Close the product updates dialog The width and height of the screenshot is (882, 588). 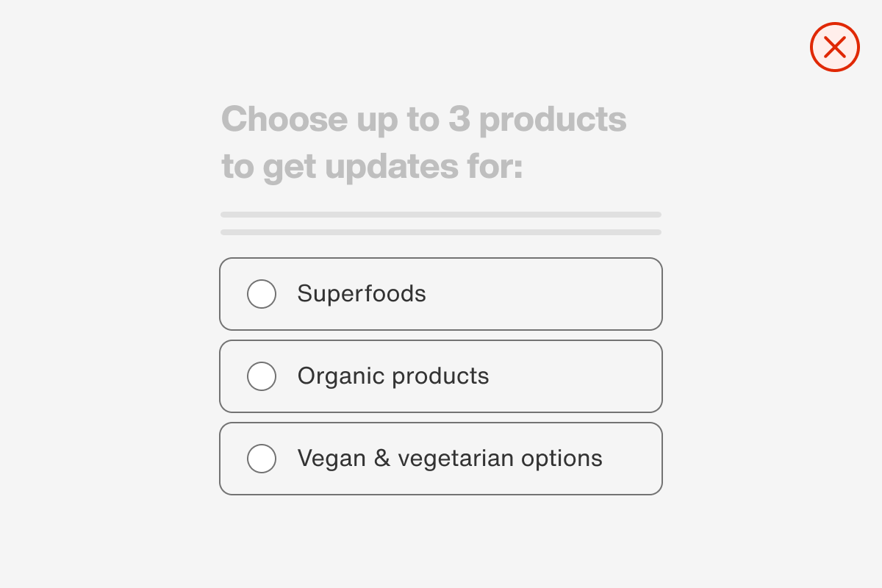(834, 47)
